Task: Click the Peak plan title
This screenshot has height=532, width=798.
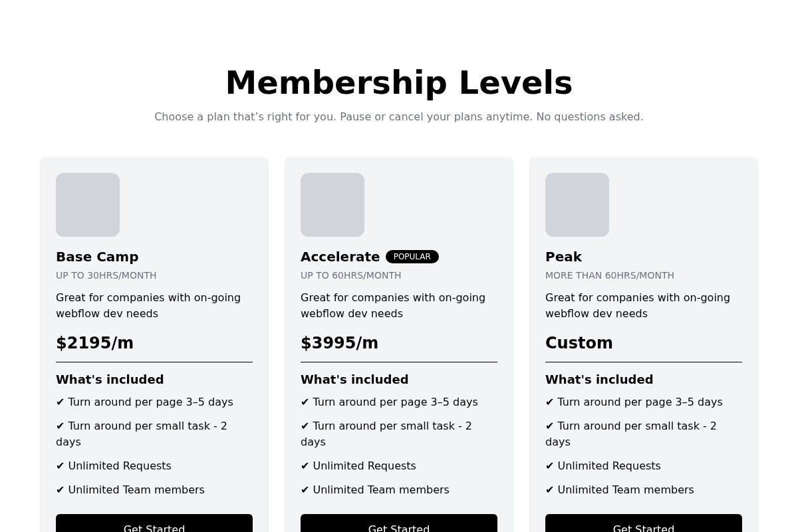Action: [563, 257]
